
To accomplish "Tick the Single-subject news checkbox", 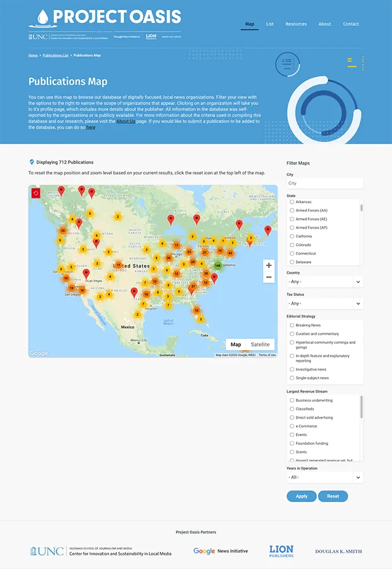I will [x=292, y=378].
